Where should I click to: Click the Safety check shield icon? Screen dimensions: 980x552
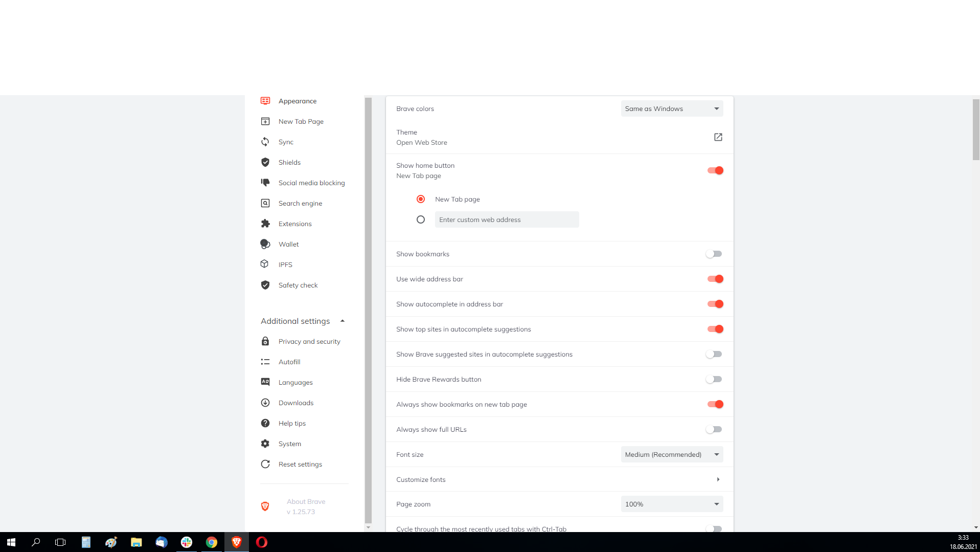tap(265, 285)
